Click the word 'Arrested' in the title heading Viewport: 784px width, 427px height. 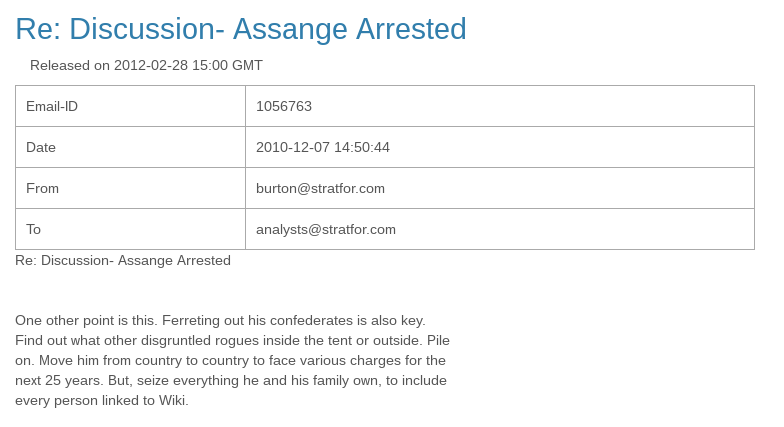point(411,29)
